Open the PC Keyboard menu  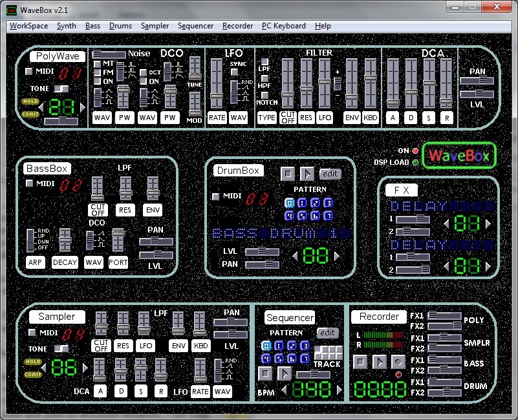(x=283, y=26)
